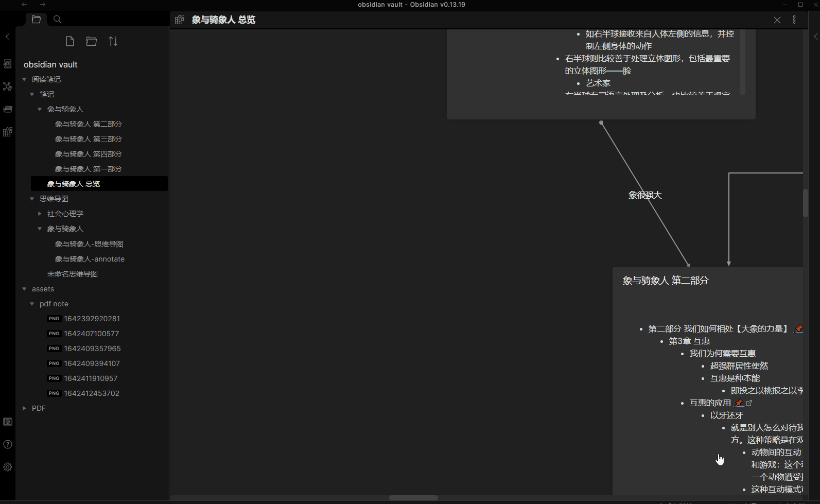Click the top card's inner scrollbar
The image size is (820, 504).
(x=743, y=62)
